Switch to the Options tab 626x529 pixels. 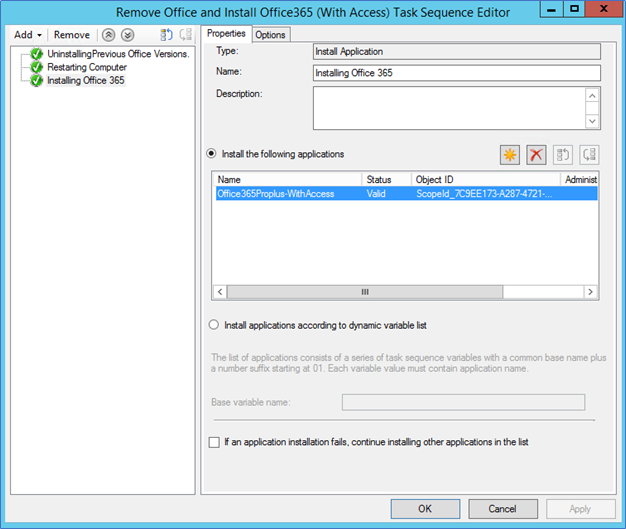[x=270, y=35]
